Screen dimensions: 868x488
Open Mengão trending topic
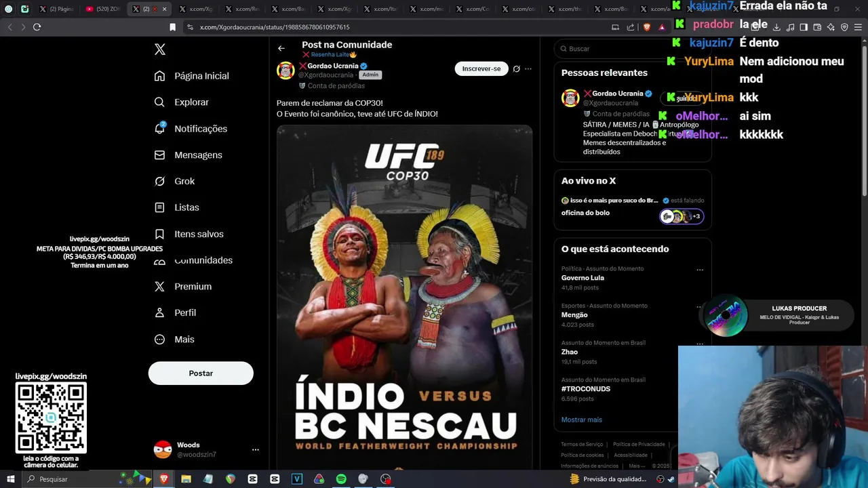point(574,315)
